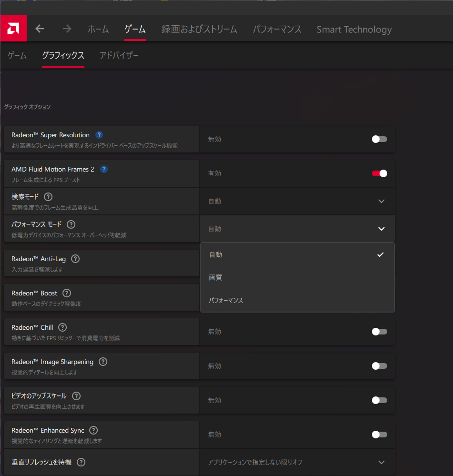
Task: Open the ホーム tab
Action: click(98, 29)
